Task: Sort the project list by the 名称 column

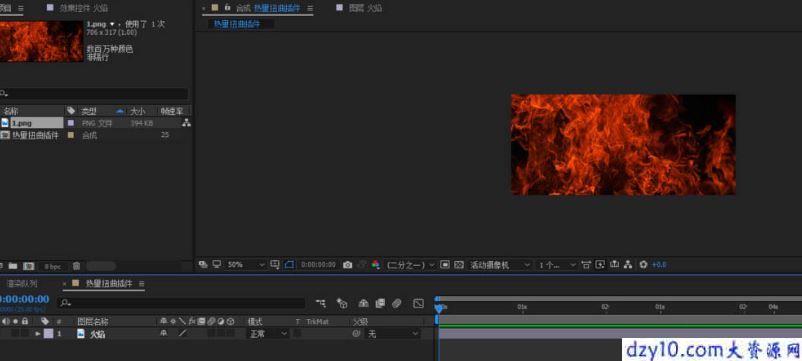Action: pyautogui.click(x=11, y=111)
